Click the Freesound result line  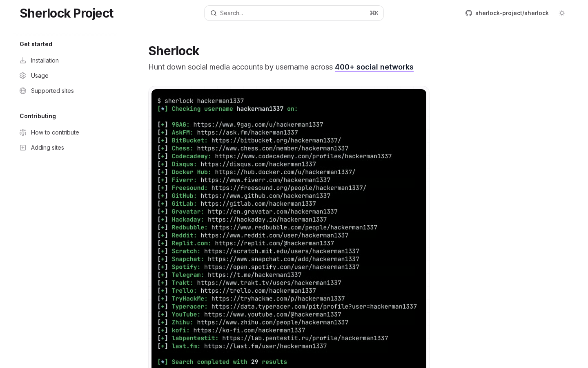coord(262,188)
